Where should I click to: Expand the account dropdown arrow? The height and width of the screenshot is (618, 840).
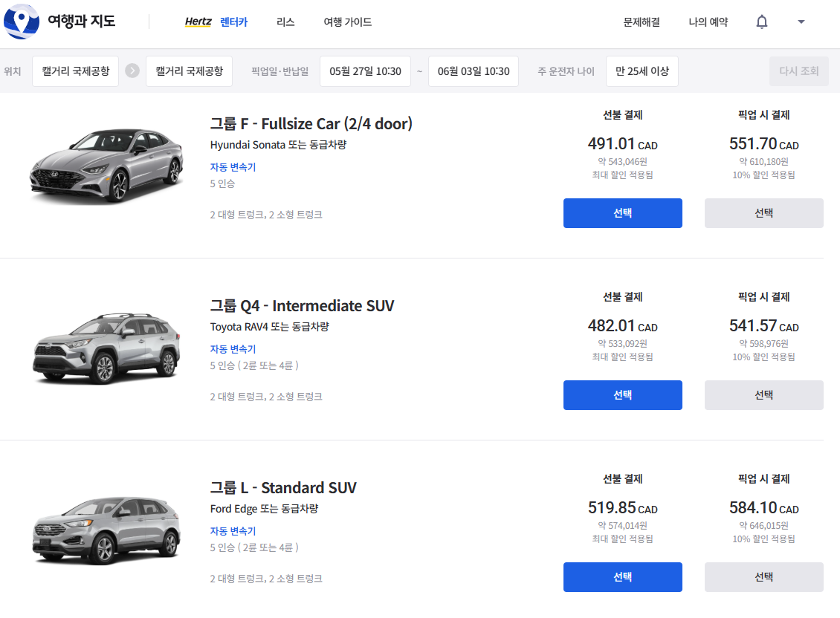coord(801,22)
